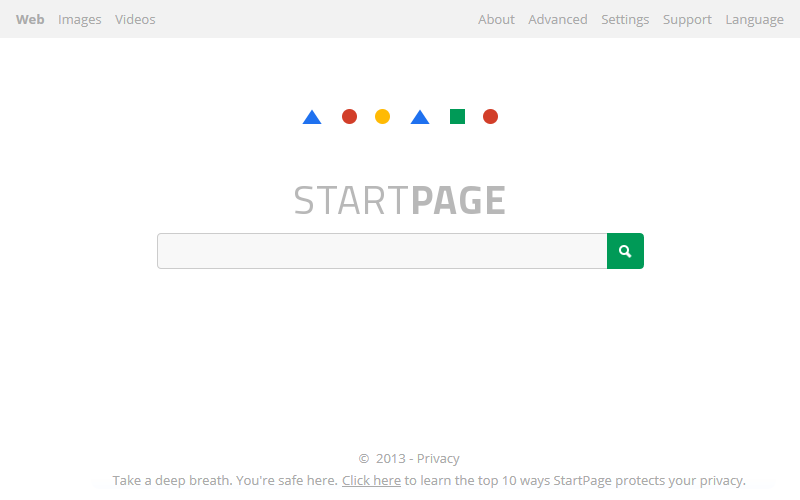Viewport: 800px width, 500px height.
Task: Click the green magnifier search button
Action: click(x=625, y=251)
